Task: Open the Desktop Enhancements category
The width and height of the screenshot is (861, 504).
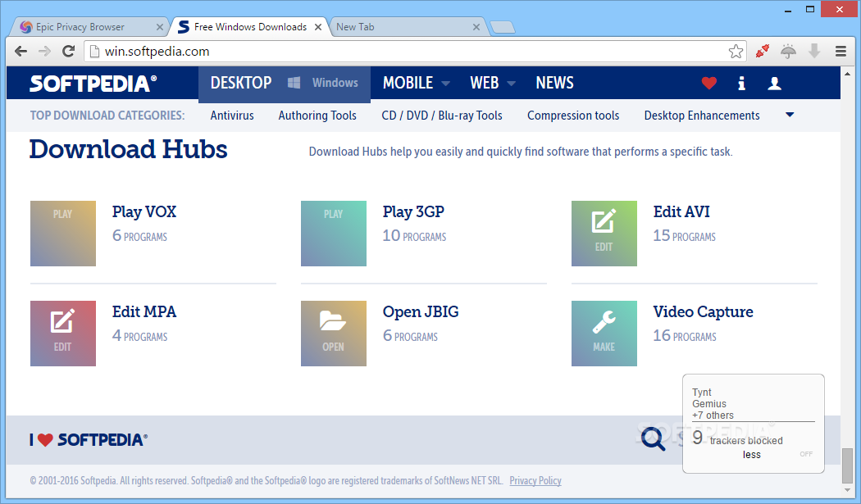Action: tap(702, 116)
